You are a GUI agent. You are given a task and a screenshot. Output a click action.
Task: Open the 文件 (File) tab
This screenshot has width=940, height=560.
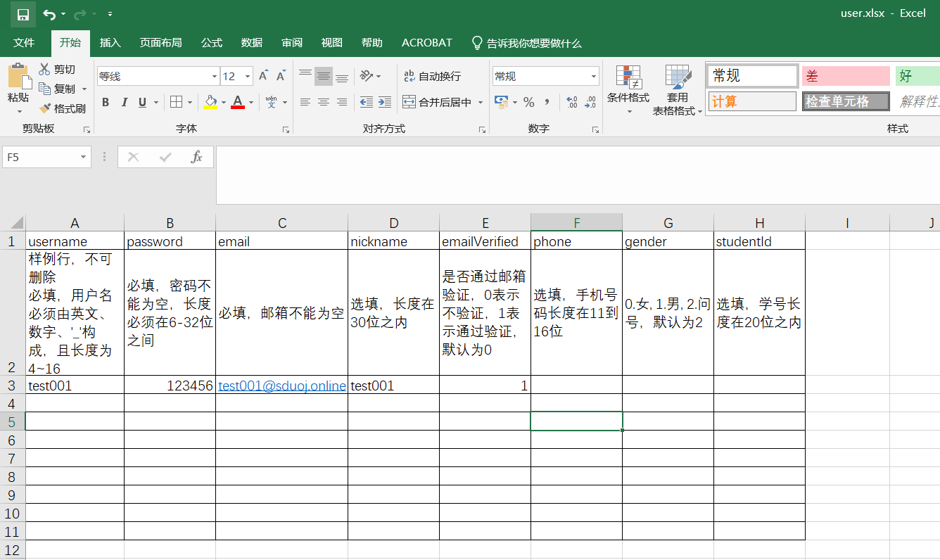point(24,43)
